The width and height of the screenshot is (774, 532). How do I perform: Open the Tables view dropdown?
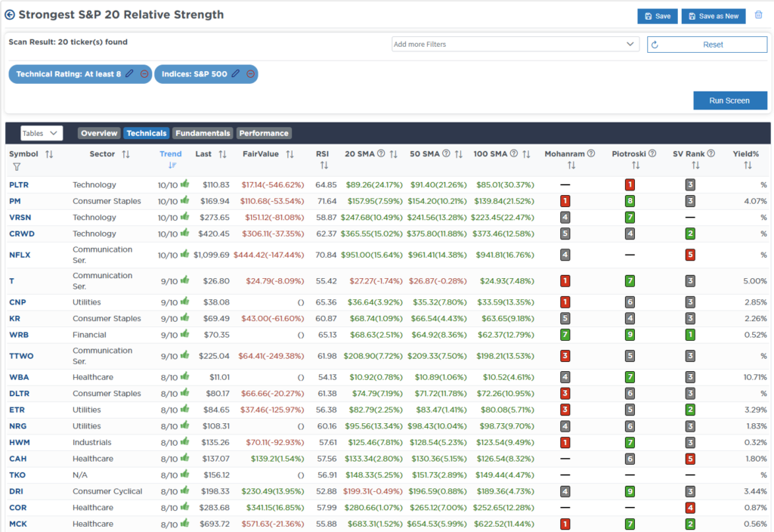coord(41,133)
